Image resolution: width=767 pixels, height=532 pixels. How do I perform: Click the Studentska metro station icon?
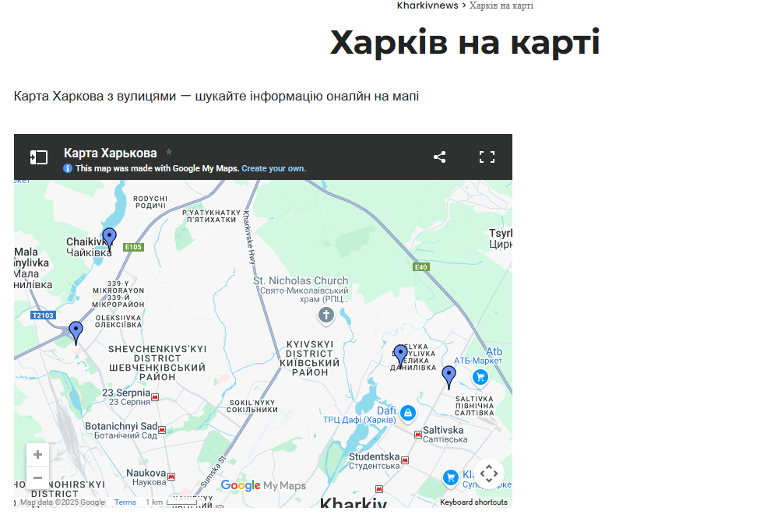point(405,460)
